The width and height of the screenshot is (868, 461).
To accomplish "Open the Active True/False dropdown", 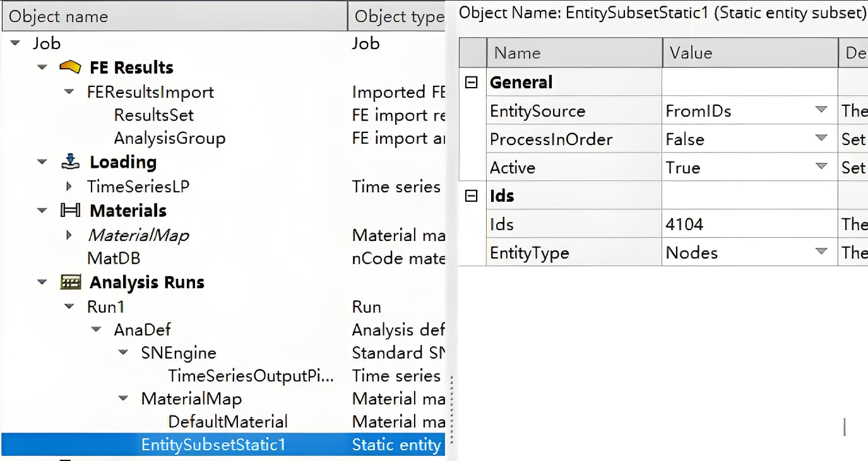I will [x=821, y=167].
